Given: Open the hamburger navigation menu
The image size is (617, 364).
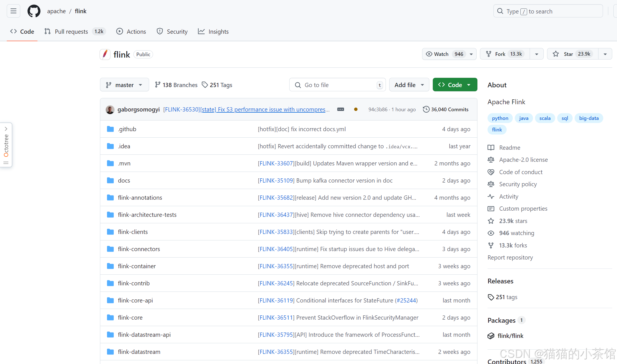Looking at the screenshot, I should pos(13,11).
